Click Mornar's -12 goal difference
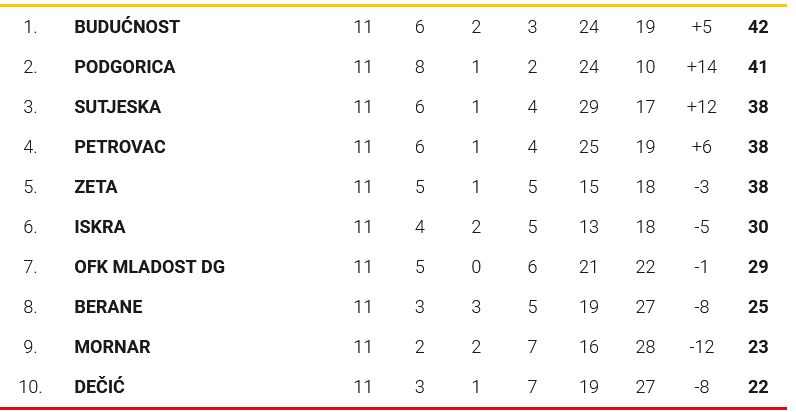796x412 pixels. (702, 347)
